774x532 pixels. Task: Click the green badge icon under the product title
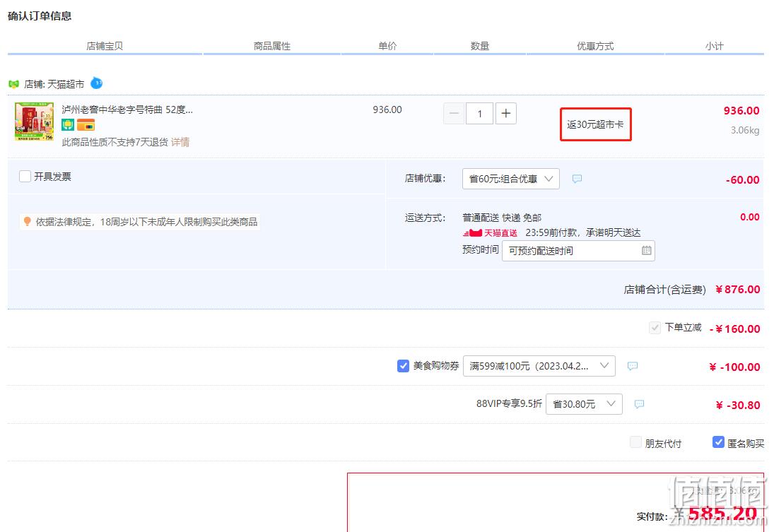point(68,125)
